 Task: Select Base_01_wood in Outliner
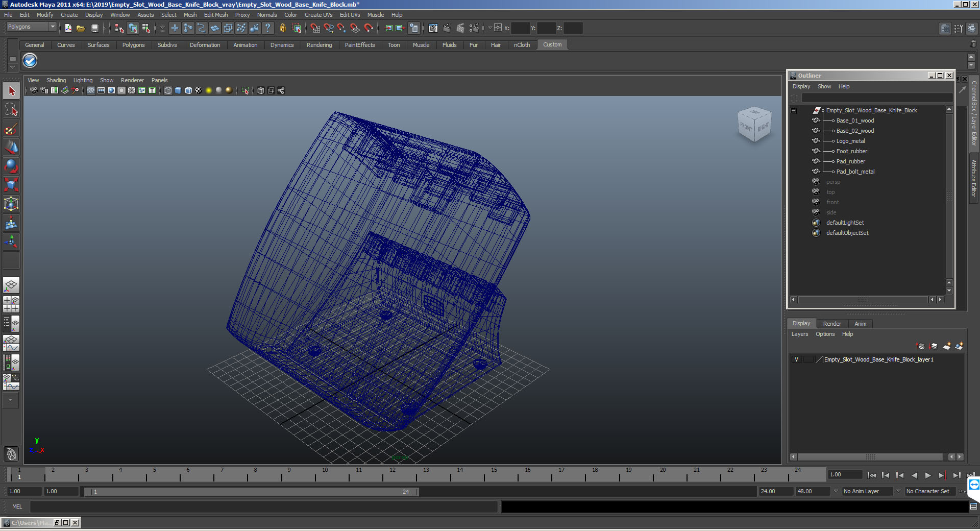(855, 120)
